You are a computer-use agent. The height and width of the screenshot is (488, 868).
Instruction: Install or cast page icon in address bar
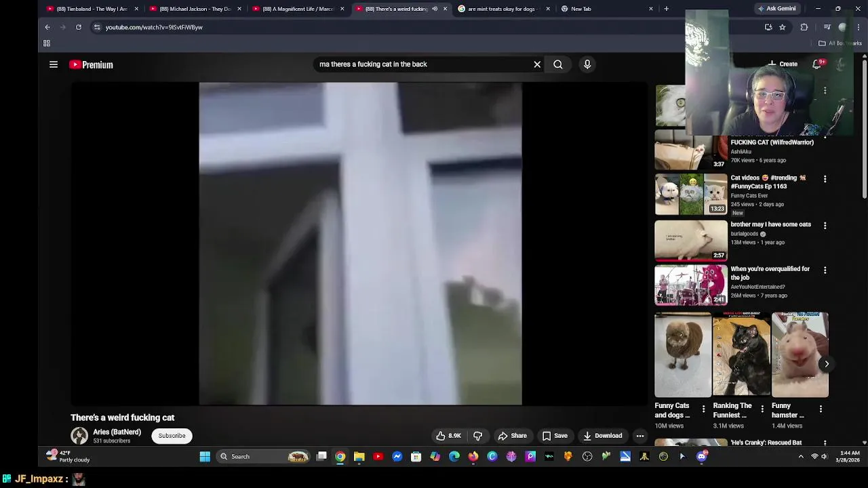768,27
